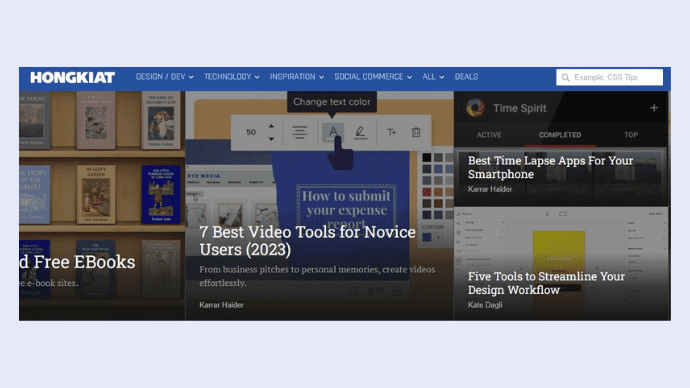Screen dimensions: 690x388
Task: Switch to the Completed tab
Action: pyautogui.click(x=560, y=135)
